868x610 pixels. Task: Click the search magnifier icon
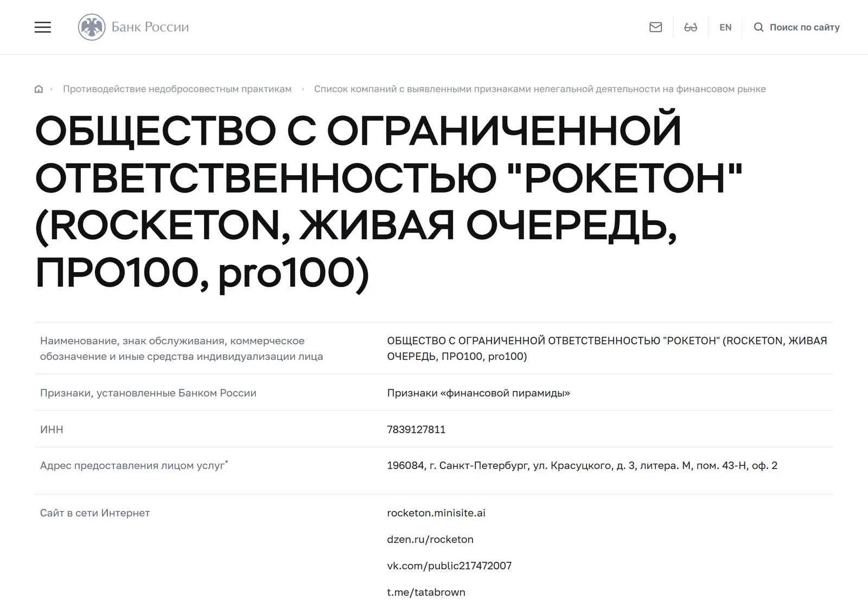pyautogui.click(x=758, y=27)
